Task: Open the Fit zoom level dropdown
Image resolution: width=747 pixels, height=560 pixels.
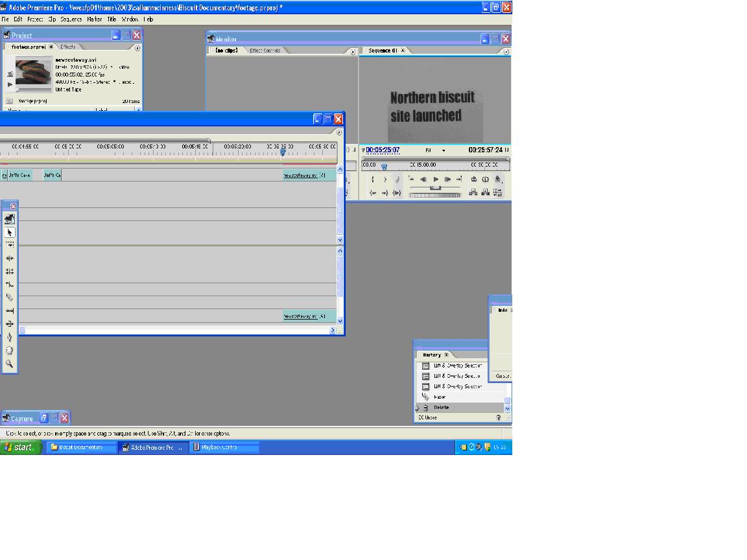Action: 436,150
